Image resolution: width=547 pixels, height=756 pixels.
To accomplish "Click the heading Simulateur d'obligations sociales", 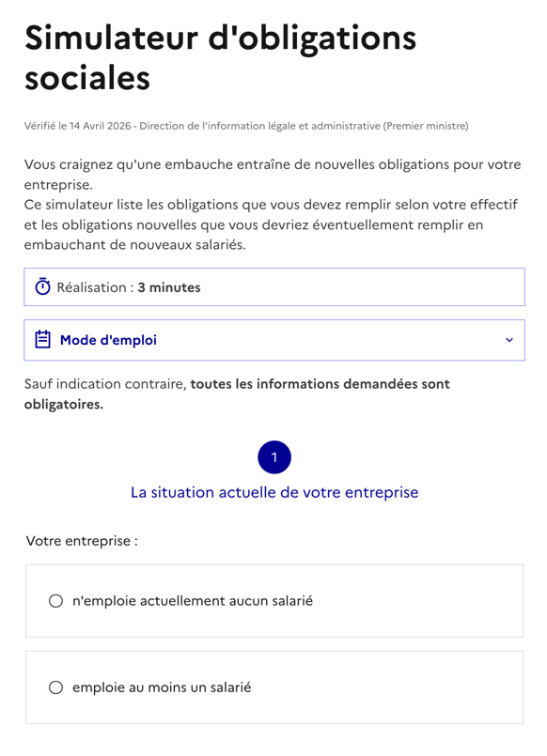I will [222, 58].
